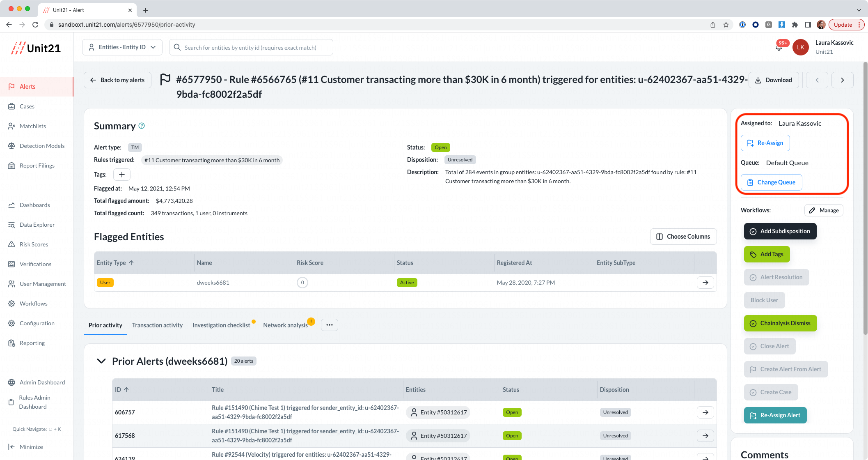Open Rules Admin Dashboard in the sidebar
Screen dimensions: 868x460
35,402
